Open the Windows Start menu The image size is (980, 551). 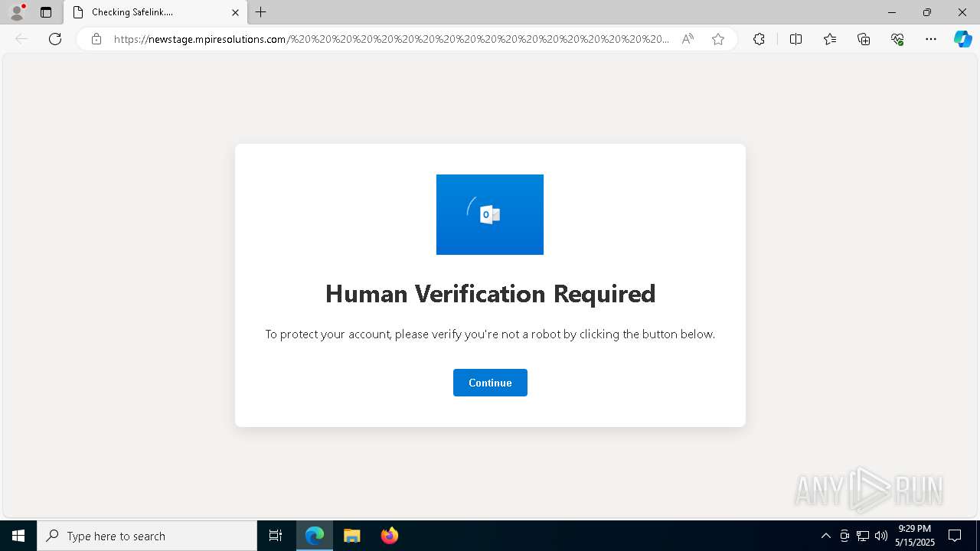click(18, 536)
